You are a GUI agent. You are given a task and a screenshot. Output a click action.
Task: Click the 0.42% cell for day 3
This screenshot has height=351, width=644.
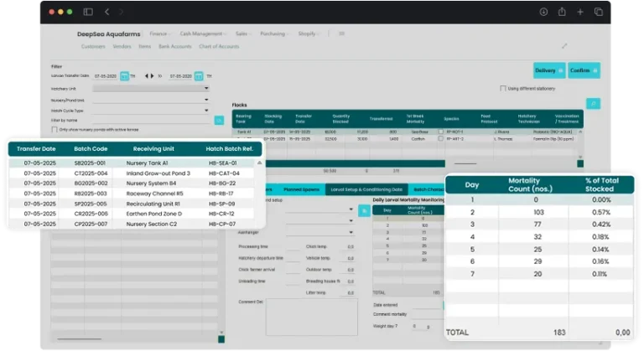click(x=601, y=225)
